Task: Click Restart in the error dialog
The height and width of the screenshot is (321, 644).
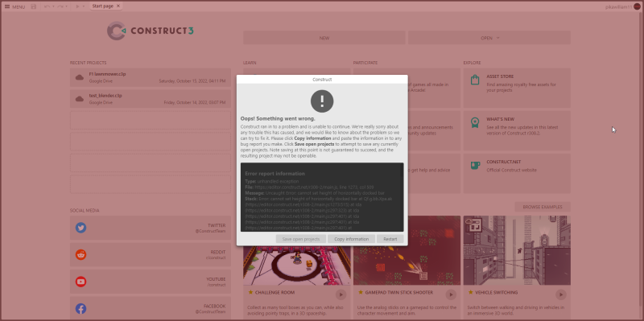Action: point(390,239)
